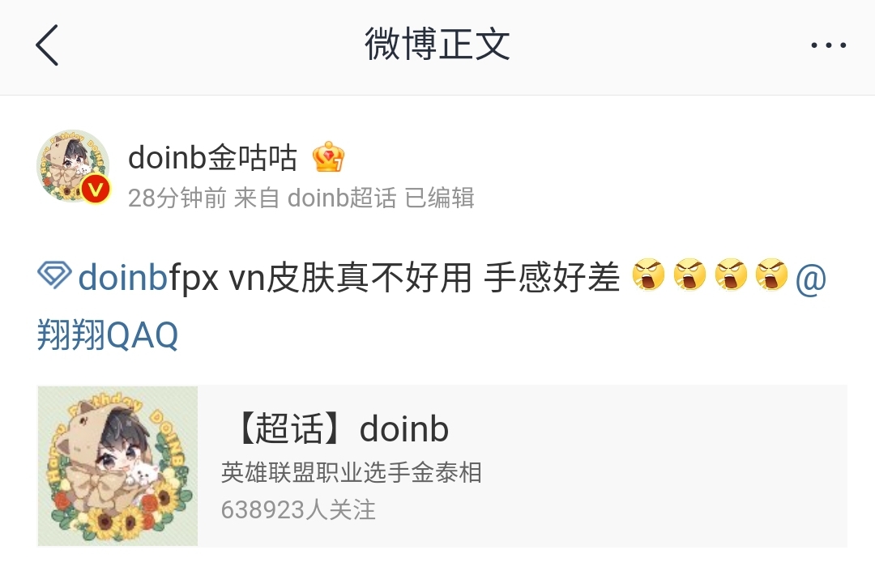Tap the gold crown membership badge
Viewport: 875px width, 588px height.
coord(328,157)
